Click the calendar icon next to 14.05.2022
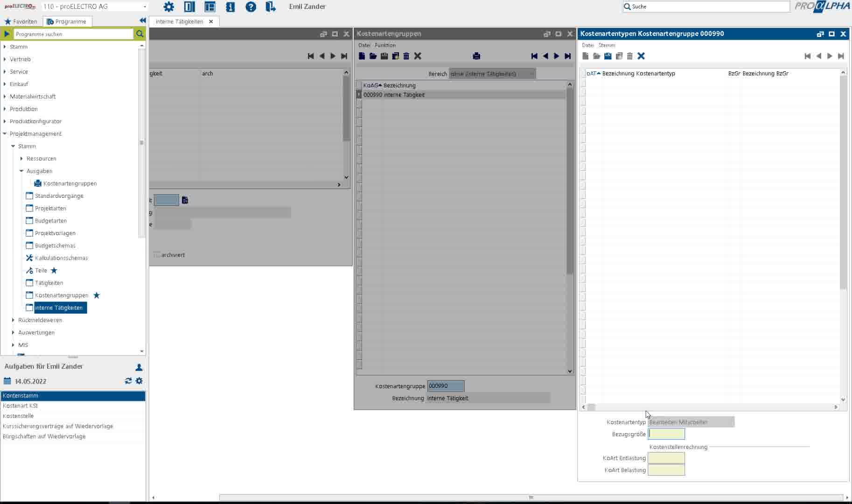This screenshot has height=504, width=852. pyautogui.click(x=7, y=381)
